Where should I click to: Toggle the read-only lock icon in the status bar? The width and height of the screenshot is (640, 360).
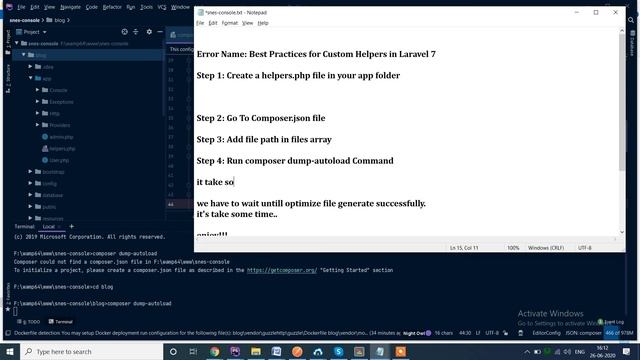[505, 333]
